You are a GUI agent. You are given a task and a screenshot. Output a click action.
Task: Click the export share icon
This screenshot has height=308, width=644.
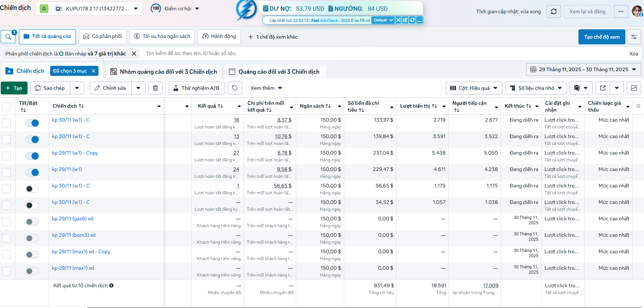tap(603, 88)
